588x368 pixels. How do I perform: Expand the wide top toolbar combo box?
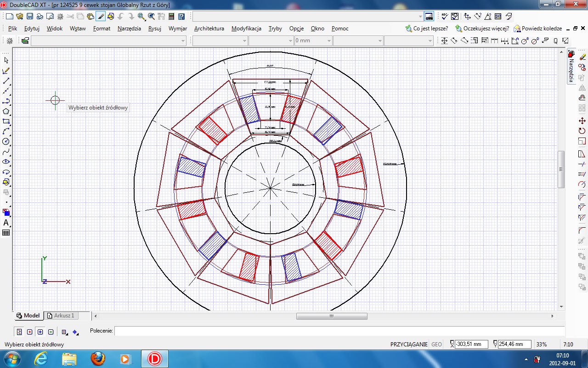pyautogui.click(x=420, y=17)
